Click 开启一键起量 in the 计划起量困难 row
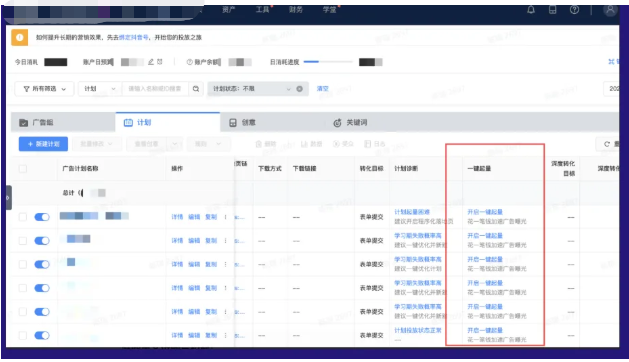This screenshot has width=629, height=362. (x=485, y=212)
